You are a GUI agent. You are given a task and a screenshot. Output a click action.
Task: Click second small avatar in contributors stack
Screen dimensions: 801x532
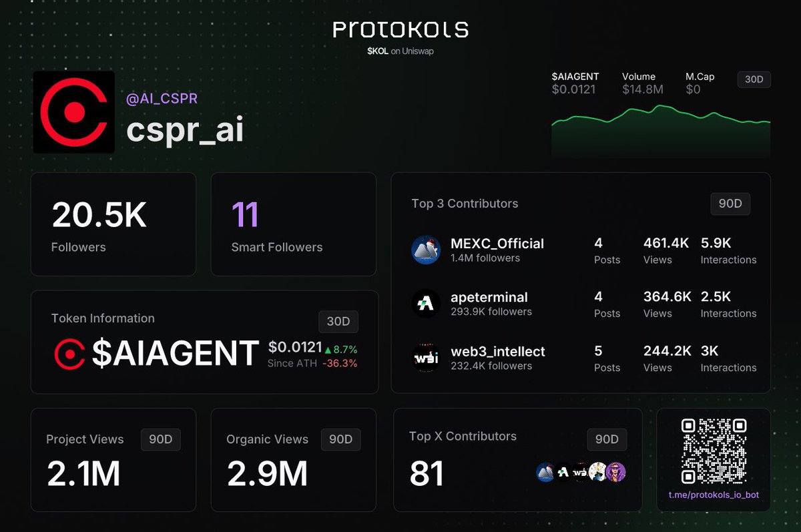coord(563,473)
